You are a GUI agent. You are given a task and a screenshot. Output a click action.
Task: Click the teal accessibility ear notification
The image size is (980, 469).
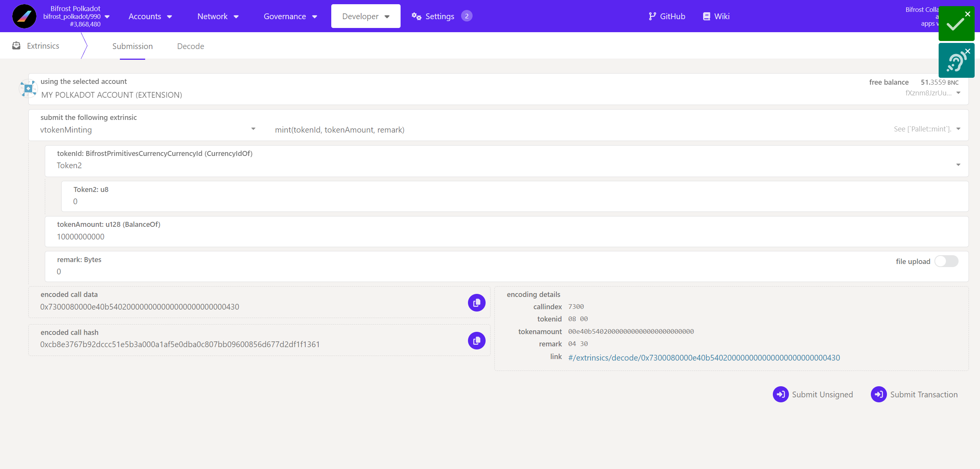click(955, 61)
